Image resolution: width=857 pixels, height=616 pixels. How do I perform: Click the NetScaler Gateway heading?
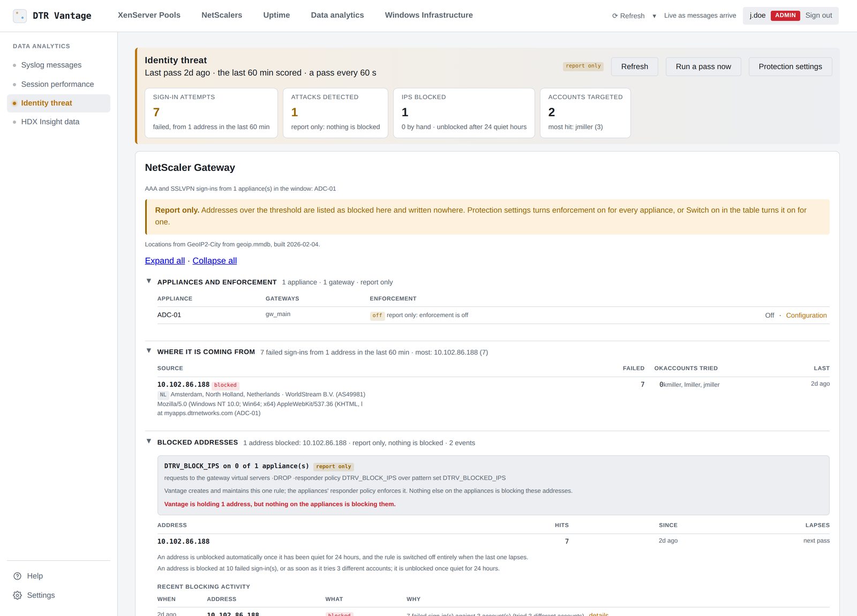click(190, 168)
